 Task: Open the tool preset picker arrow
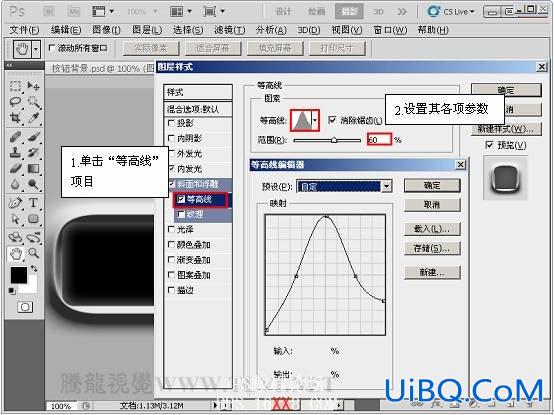(x=36, y=49)
